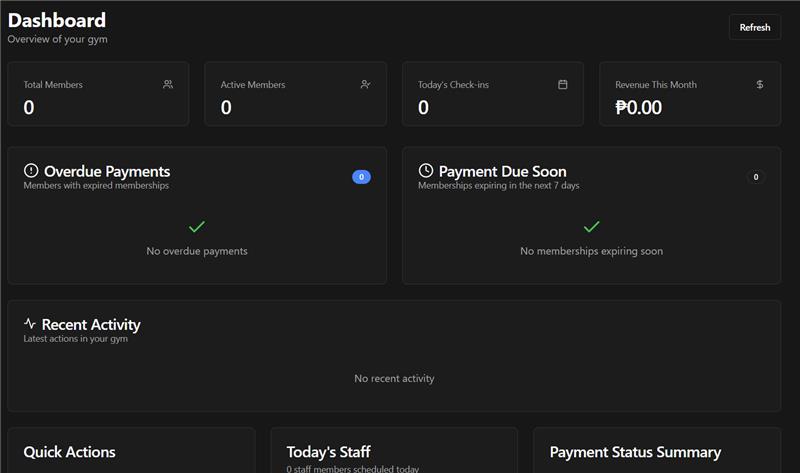Click the green checkmark under Overdue Payments
Viewport: 800px width, 473px height.
click(x=197, y=227)
